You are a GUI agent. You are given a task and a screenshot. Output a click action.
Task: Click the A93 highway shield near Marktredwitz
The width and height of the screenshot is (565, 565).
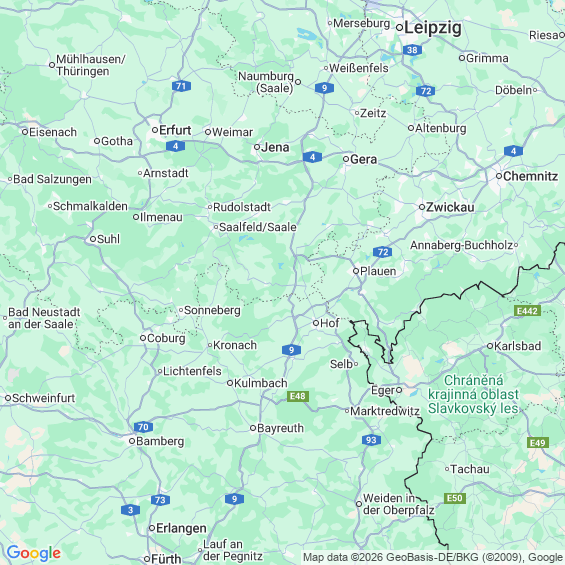tap(371, 440)
